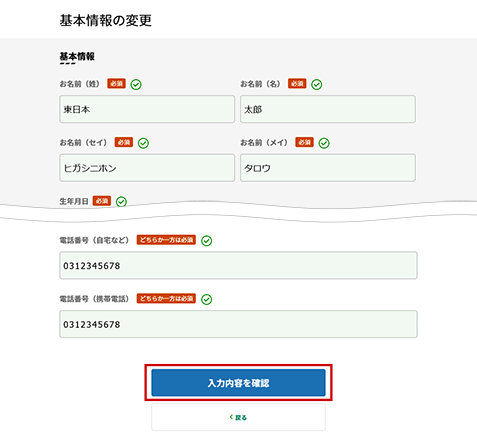
Task: Click checkmark beside 電話番号（携帯電話）
Action: click(x=207, y=299)
